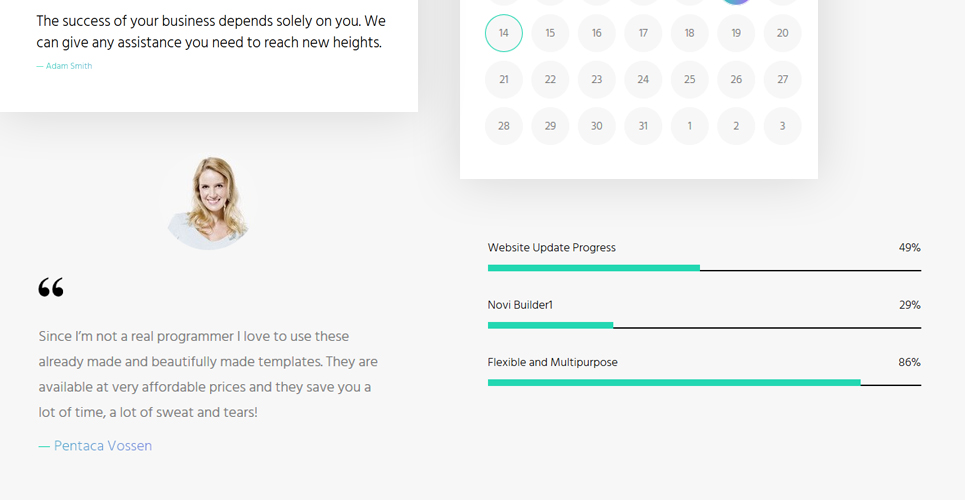Choose calendar date 27

[x=782, y=79]
